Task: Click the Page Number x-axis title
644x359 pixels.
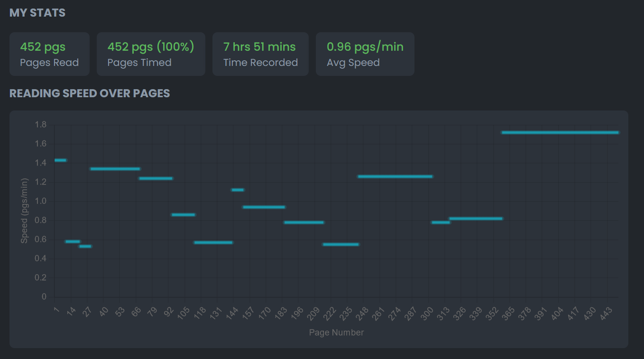Action: (x=336, y=332)
